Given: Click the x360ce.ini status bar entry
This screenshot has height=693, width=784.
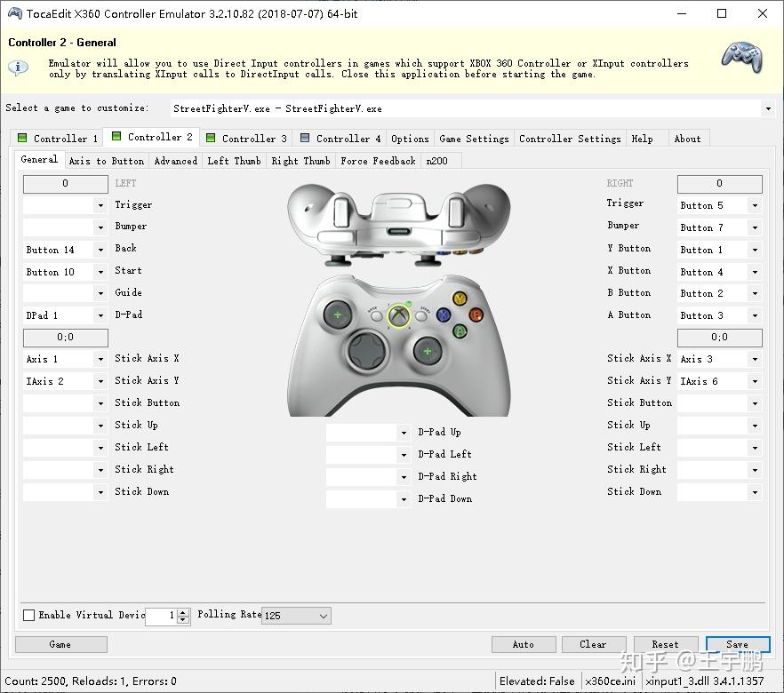Looking at the screenshot, I should (610, 681).
